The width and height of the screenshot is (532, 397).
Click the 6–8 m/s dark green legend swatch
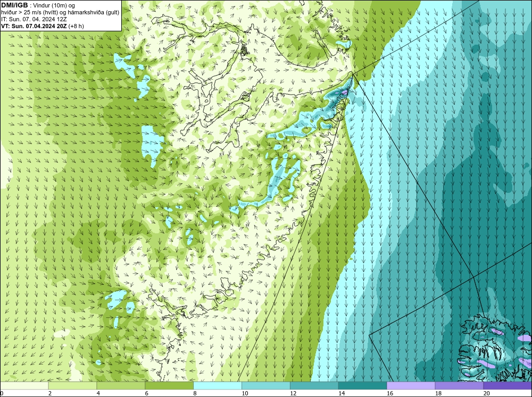[x=169, y=386]
